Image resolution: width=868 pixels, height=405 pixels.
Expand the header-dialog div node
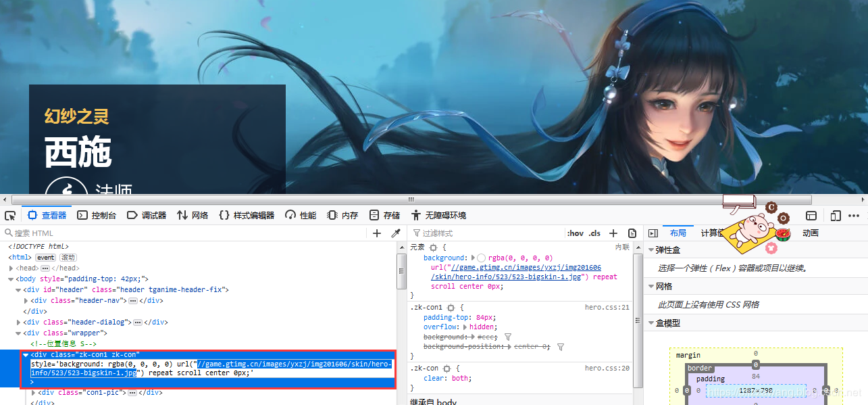pos(18,323)
